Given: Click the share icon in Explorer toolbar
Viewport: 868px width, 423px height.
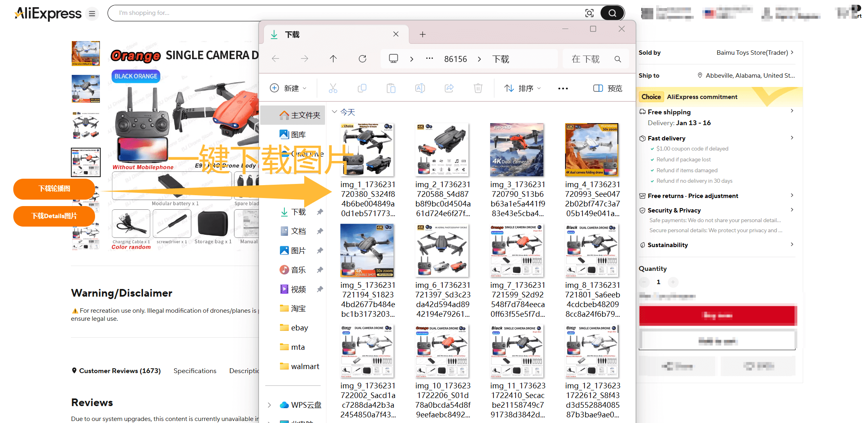Looking at the screenshot, I should 449,88.
